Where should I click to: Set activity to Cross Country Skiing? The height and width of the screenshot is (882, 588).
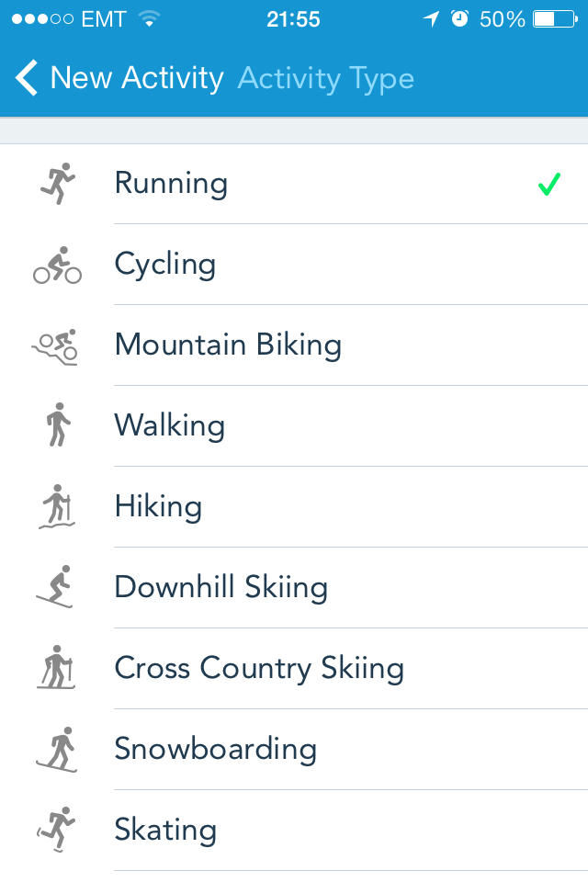click(259, 668)
